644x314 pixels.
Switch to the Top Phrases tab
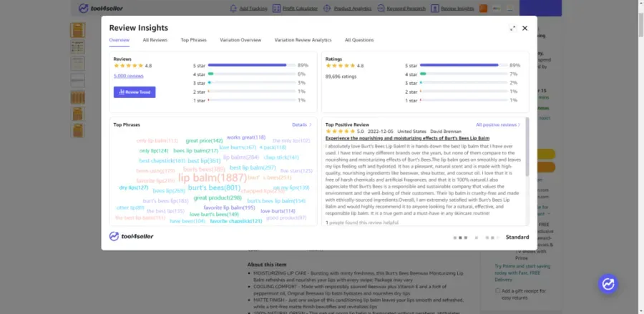(193, 40)
